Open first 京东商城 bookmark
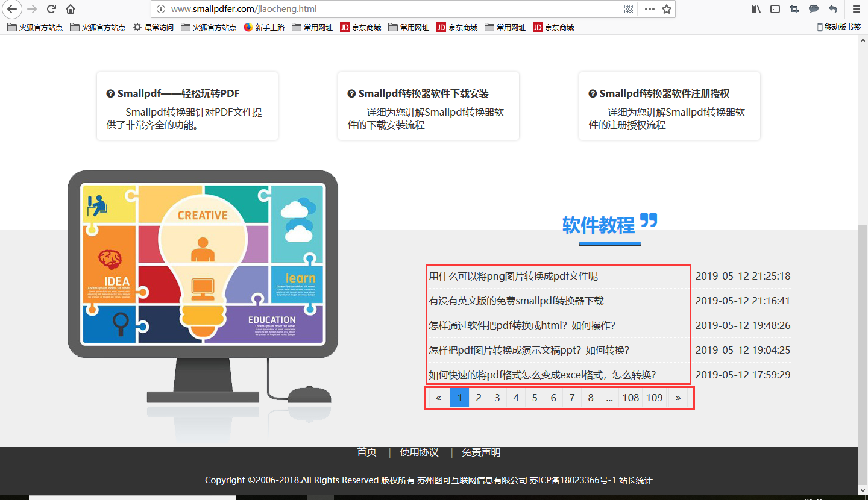Viewport: 868px width, 500px height. [x=360, y=27]
